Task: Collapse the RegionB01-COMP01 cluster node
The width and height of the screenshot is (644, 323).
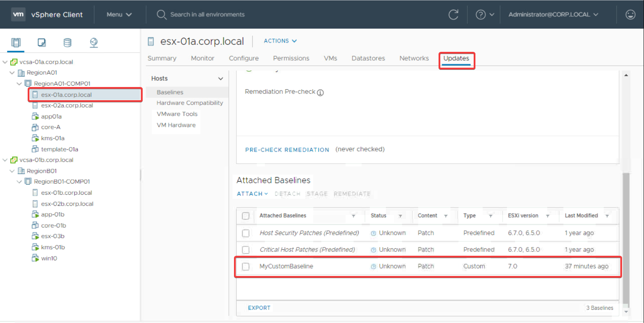Action: click(x=19, y=181)
